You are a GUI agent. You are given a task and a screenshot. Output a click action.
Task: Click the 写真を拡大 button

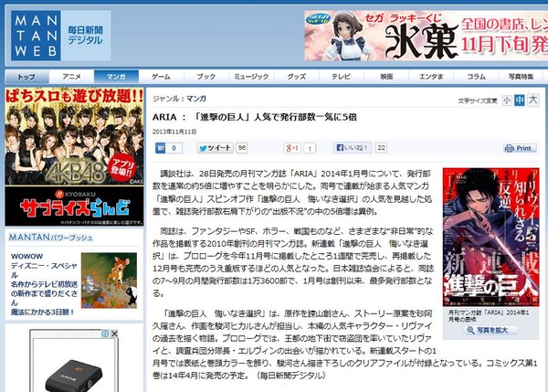[491, 330]
